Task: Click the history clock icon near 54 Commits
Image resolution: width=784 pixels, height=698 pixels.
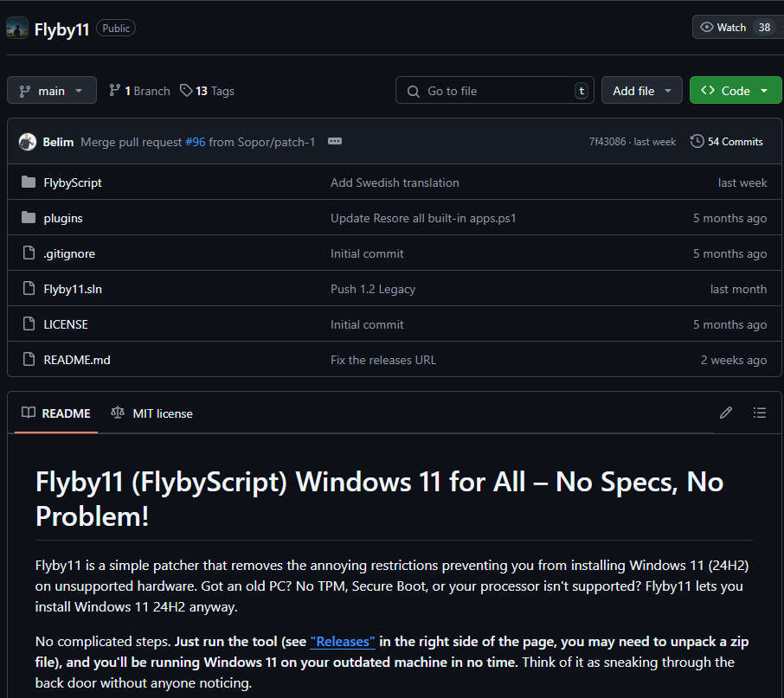Action: click(x=697, y=141)
